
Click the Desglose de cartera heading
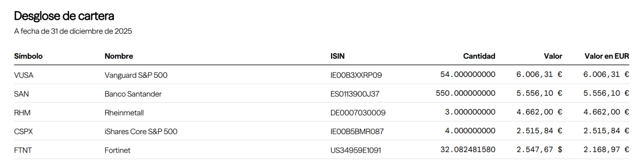(x=64, y=16)
